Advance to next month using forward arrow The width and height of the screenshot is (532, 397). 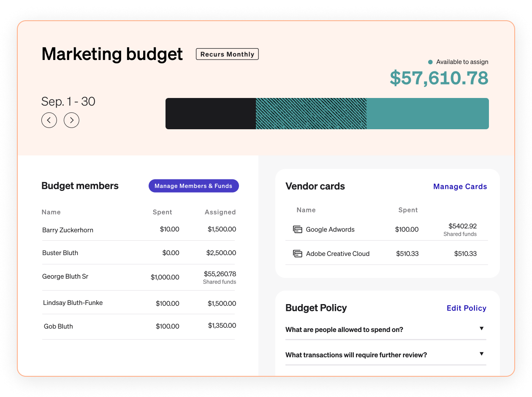(71, 120)
